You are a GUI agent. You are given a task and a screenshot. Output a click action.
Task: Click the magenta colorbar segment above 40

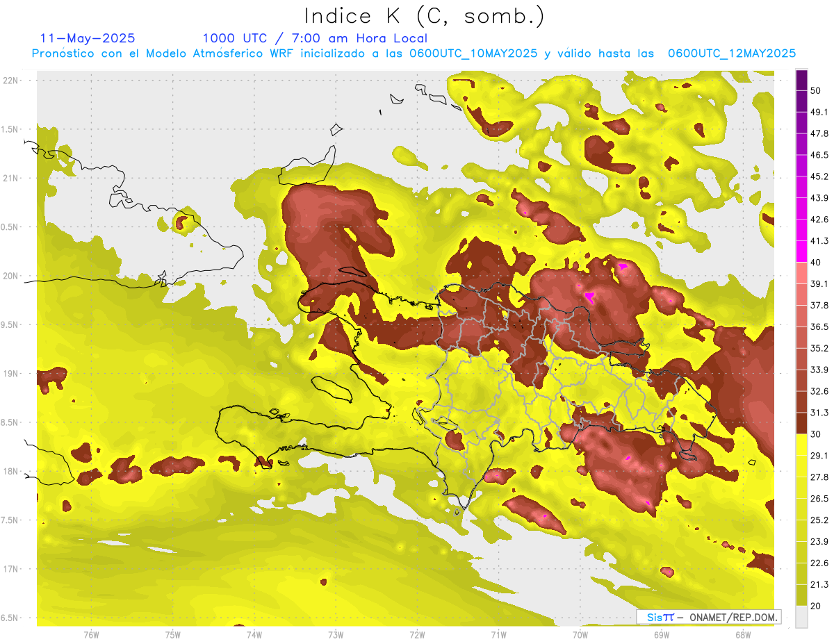click(801, 251)
